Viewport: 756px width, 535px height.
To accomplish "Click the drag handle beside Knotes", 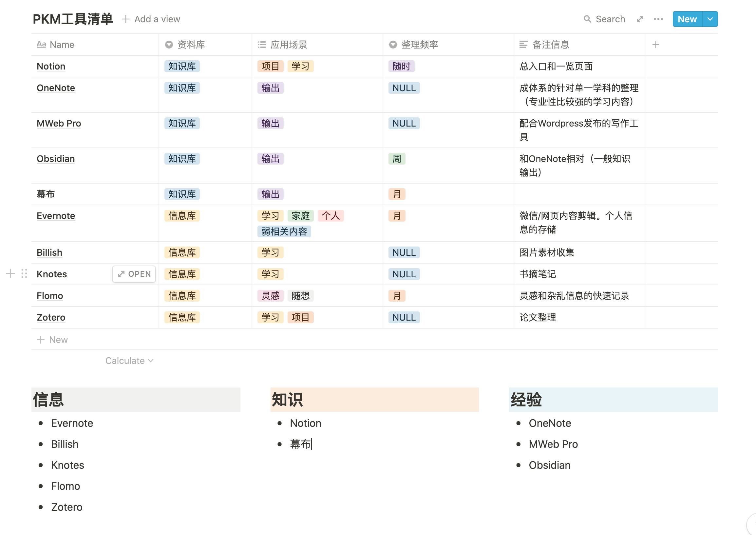I will pyautogui.click(x=24, y=273).
